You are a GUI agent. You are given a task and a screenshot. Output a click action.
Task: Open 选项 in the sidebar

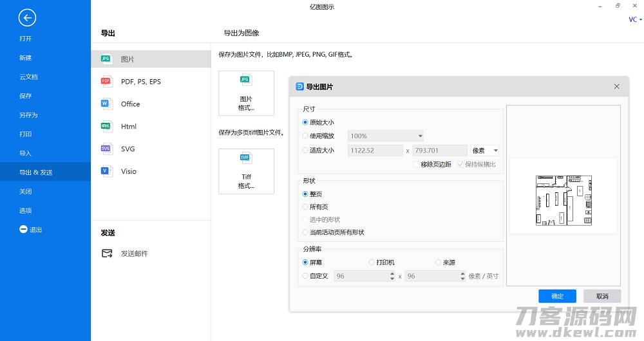(x=26, y=210)
